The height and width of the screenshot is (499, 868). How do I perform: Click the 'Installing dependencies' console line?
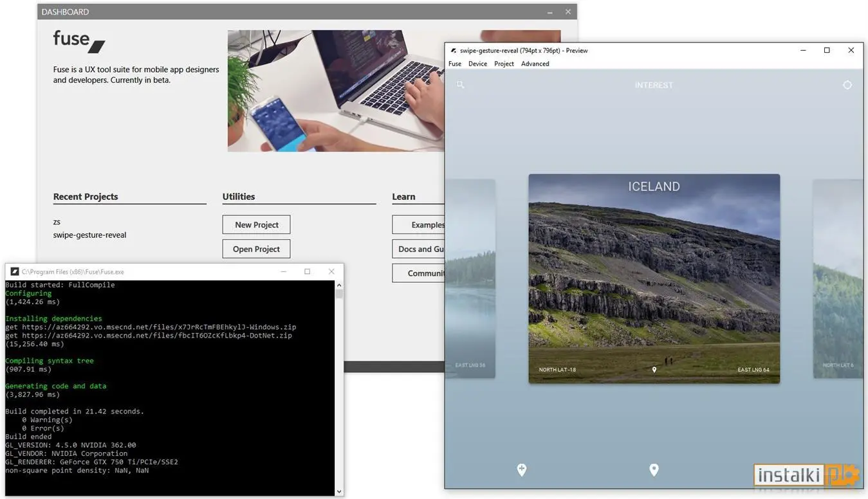click(x=53, y=318)
